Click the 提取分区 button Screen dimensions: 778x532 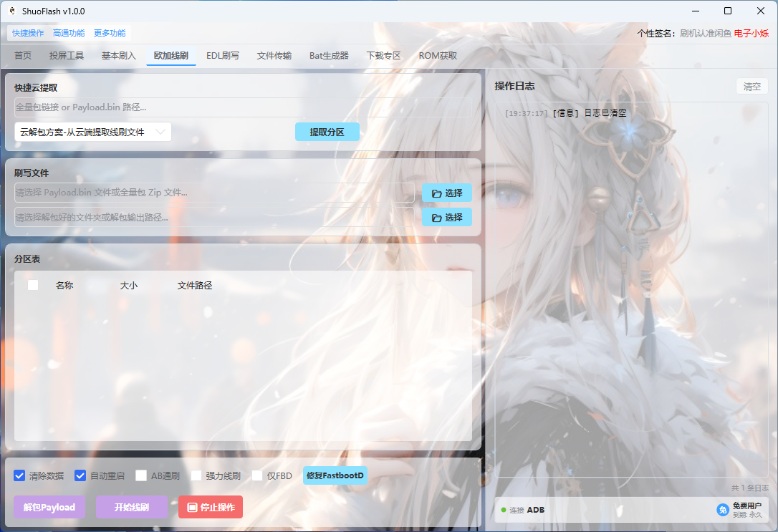point(327,132)
